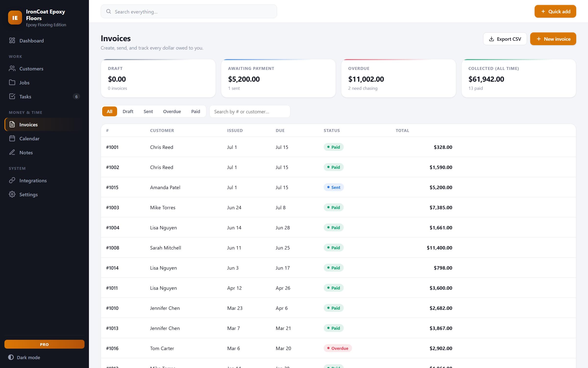Sort by the ISSUED column header

pyautogui.click(x=235, y=131)
